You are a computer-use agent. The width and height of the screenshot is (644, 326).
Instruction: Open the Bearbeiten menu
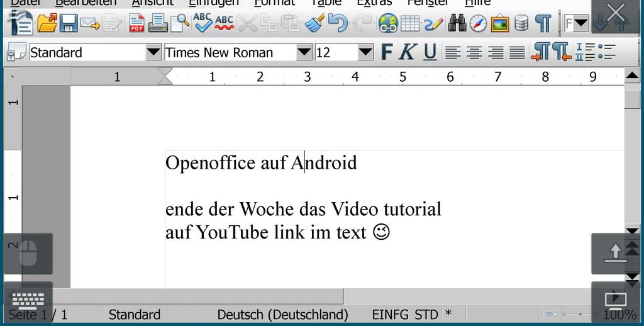[x=86, y=3]
